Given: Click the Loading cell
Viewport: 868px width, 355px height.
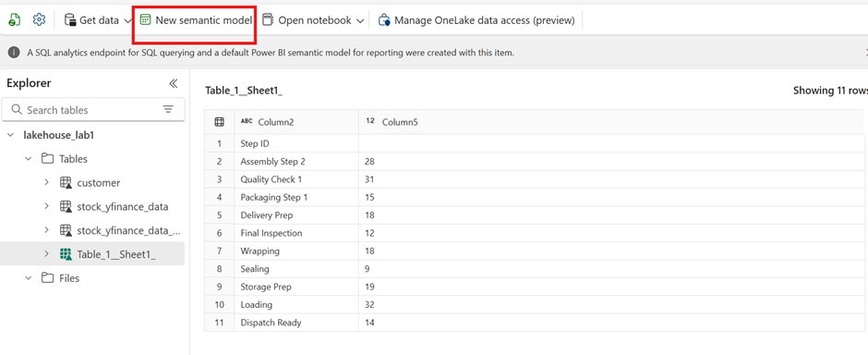Looking at the screenshot, I should coord(296,304).
